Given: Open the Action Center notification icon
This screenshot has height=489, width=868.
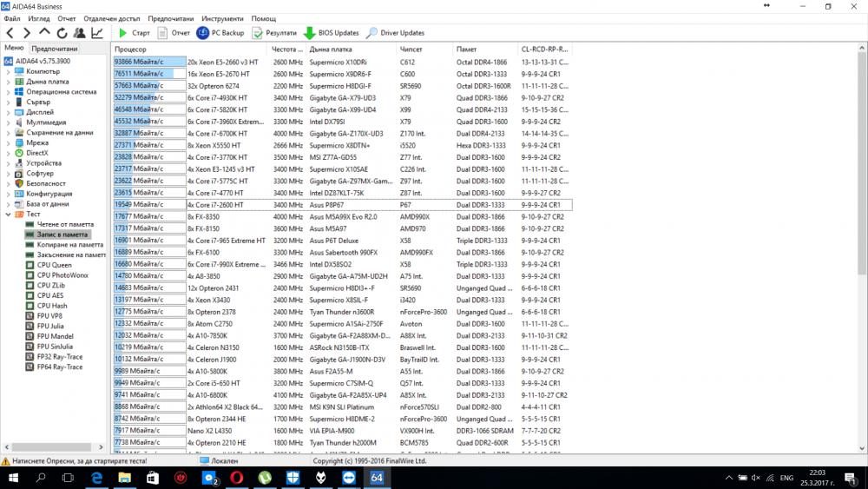Looking at the screenshot, I should [x=850, y=478].
